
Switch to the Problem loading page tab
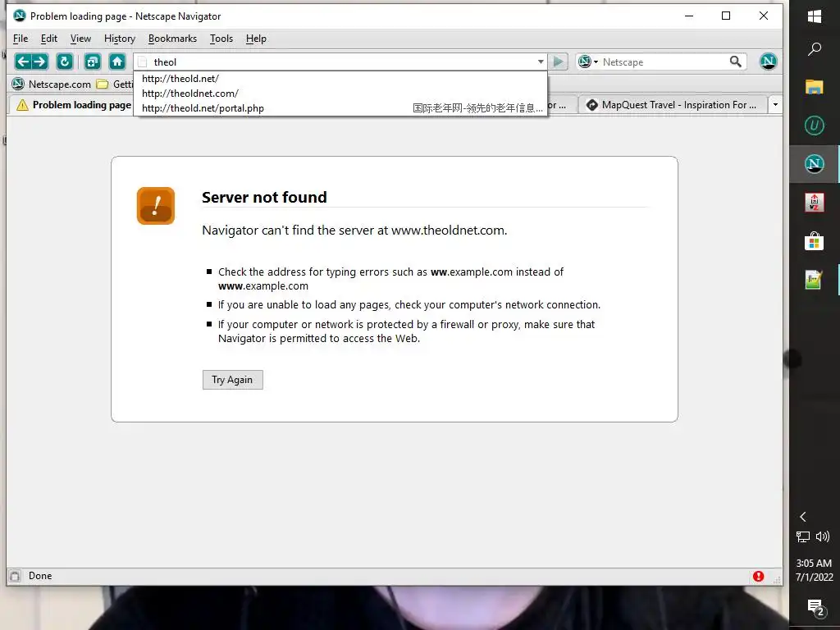tap(72, 105)
